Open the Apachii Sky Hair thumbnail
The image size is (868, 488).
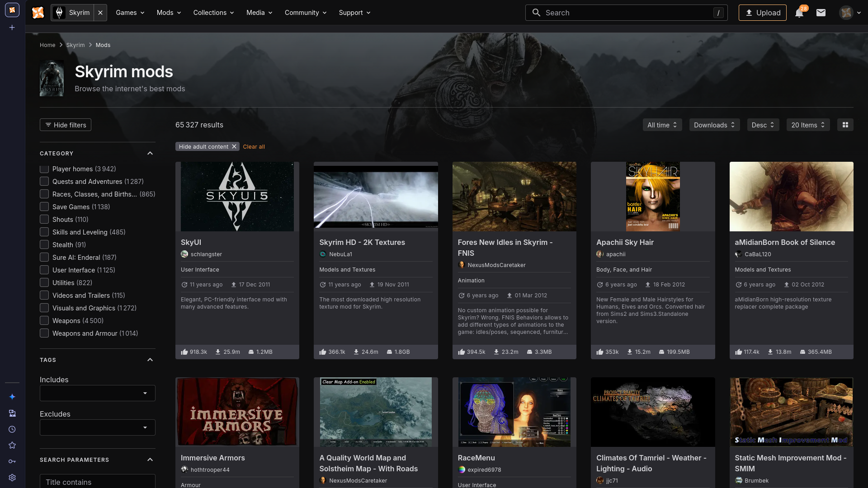point(653,197)
